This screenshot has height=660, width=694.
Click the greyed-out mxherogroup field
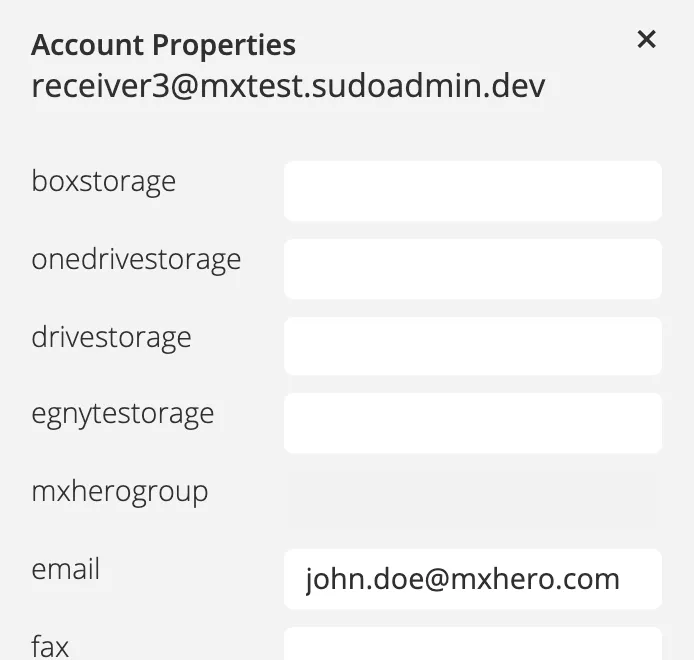click(472, 500)
